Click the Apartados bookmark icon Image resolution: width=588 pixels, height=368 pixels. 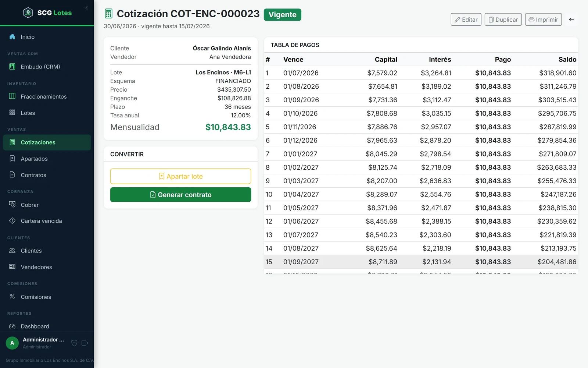click(12, 159)
